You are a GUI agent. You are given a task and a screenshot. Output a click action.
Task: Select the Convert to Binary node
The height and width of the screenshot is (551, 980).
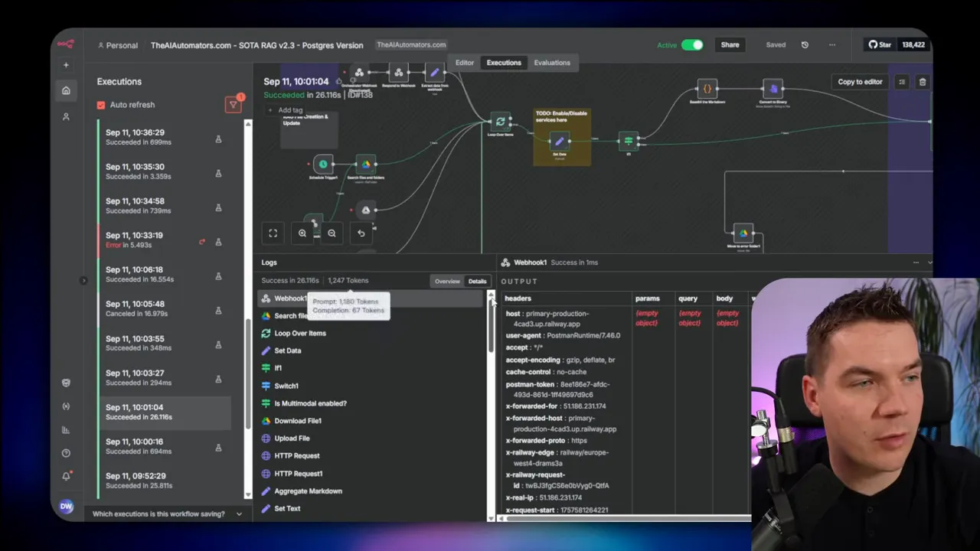(x=773, y=89)
